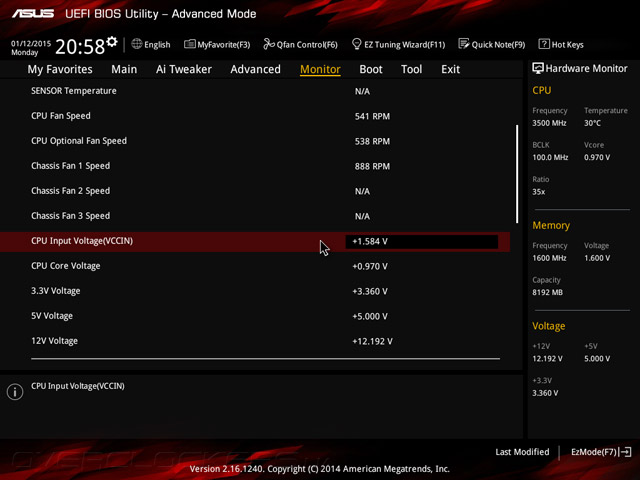This screenshot has height=480, width=640.
Task: Click the 1.600 V memory voltage
Action: click(597, 258)
